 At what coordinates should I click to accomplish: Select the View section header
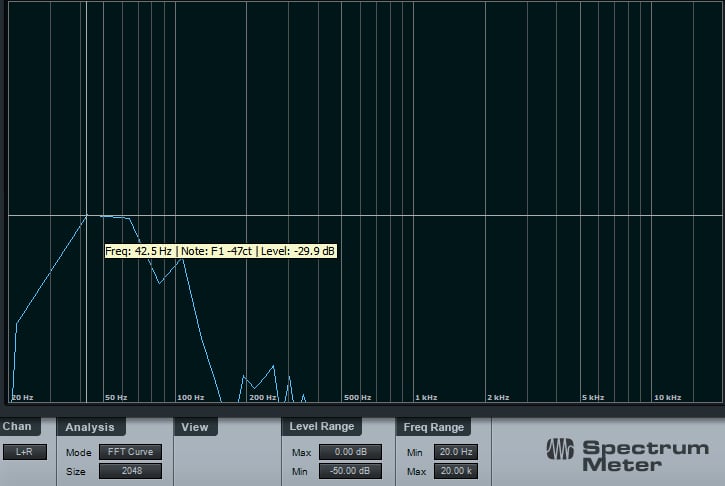195,427
